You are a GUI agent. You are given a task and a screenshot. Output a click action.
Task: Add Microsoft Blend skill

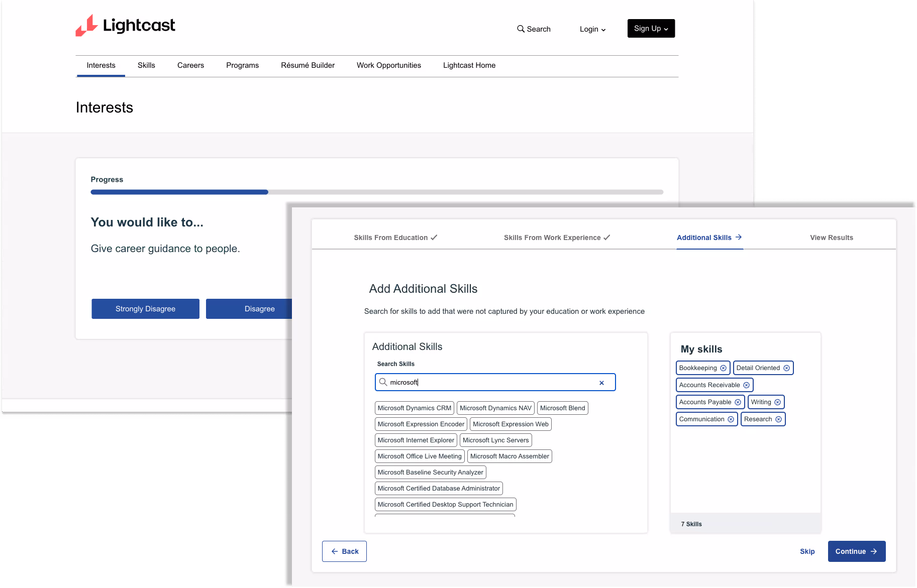tap(562, 408)
